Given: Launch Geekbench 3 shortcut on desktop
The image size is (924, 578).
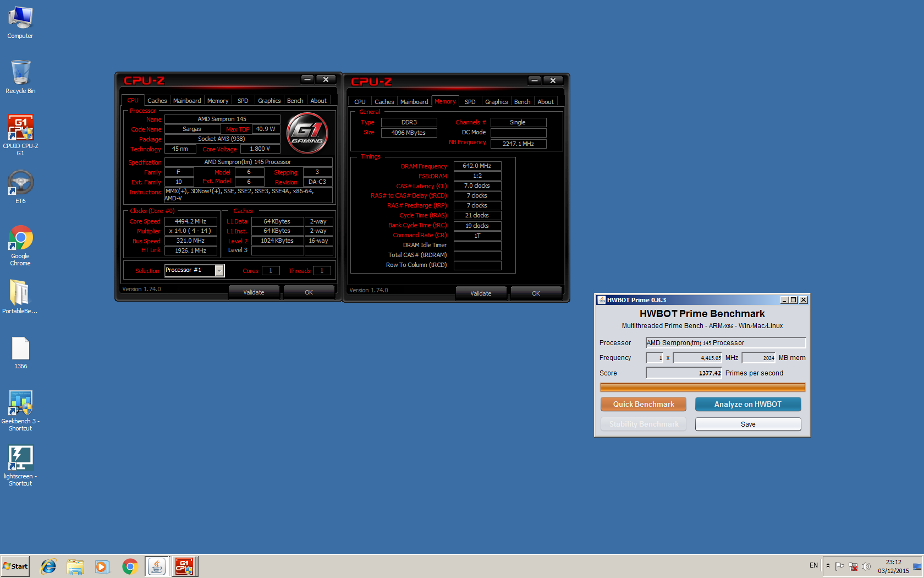Looking at the screenshot, I should tap(20, 411).
